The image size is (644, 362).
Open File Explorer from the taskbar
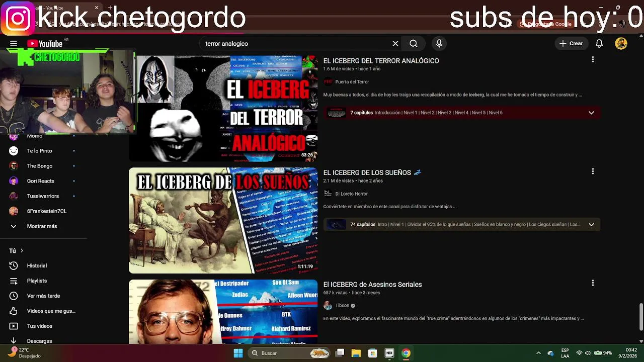pos(356,353)
